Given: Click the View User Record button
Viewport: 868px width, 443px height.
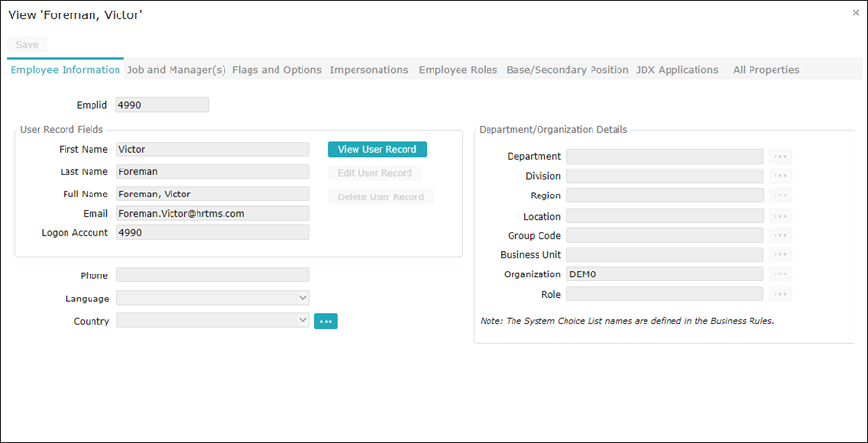Looking at the screenshot, I should 377,149.
